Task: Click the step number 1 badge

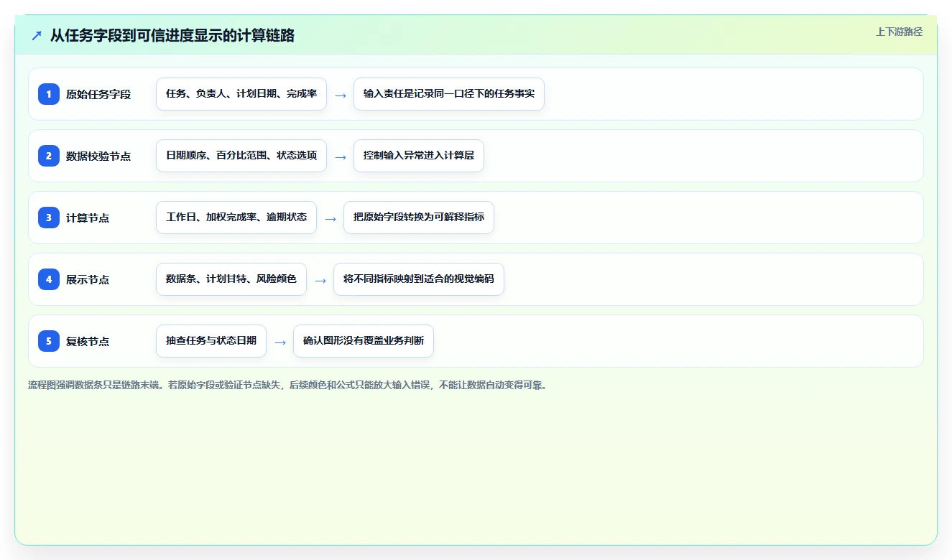Action: [x=49, y=94]
